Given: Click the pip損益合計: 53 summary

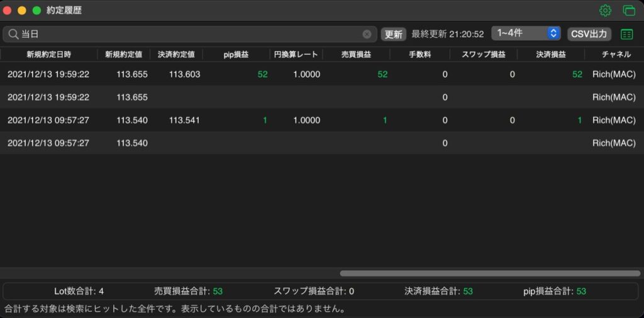Looking at the screenshot, I should (x=555, y=292).
